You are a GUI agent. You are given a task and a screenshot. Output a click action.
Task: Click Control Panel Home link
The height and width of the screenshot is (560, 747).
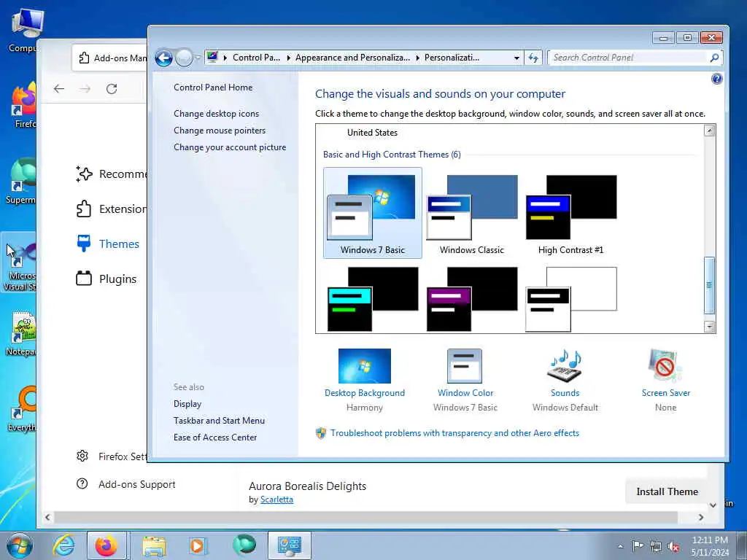(213, 87)
